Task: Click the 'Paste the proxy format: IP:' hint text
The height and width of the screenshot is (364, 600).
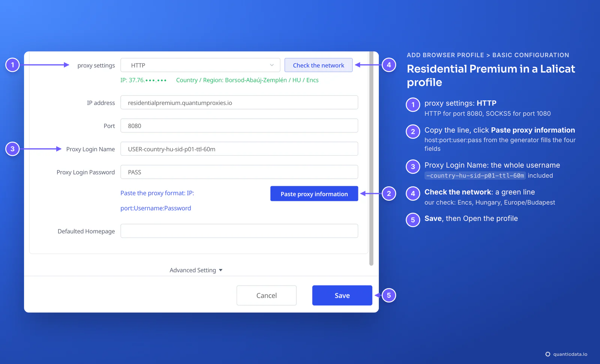Action: tap(157, 193)
